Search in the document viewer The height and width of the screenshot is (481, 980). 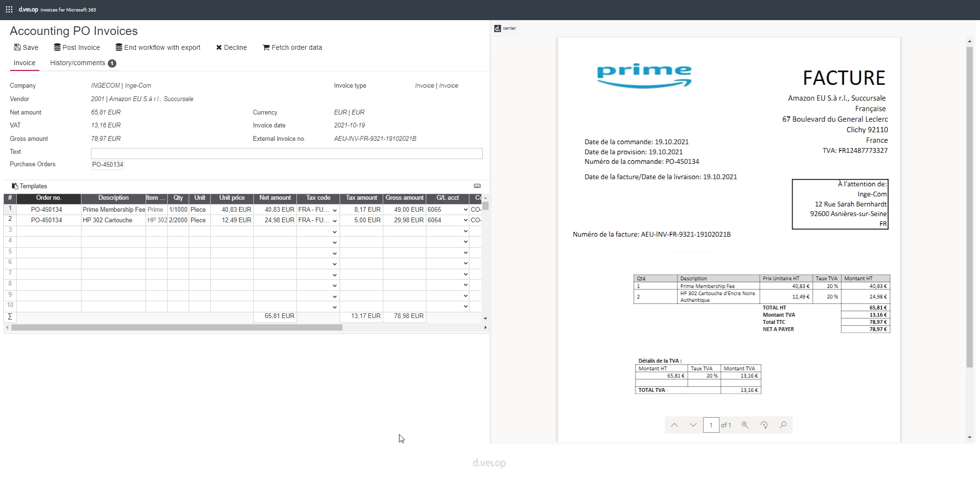tap(783, 425)
